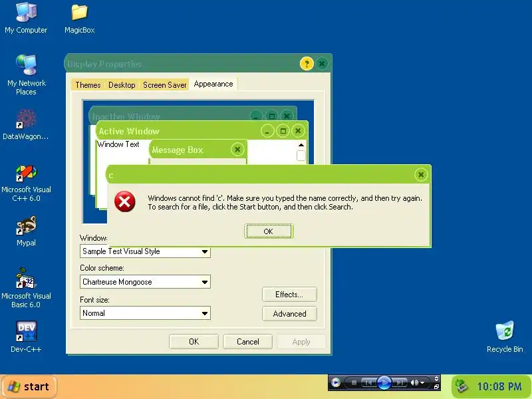Click the Active Window preview maximize button
The width and height of the screenshot is (532, 399).
pos(283,131)
